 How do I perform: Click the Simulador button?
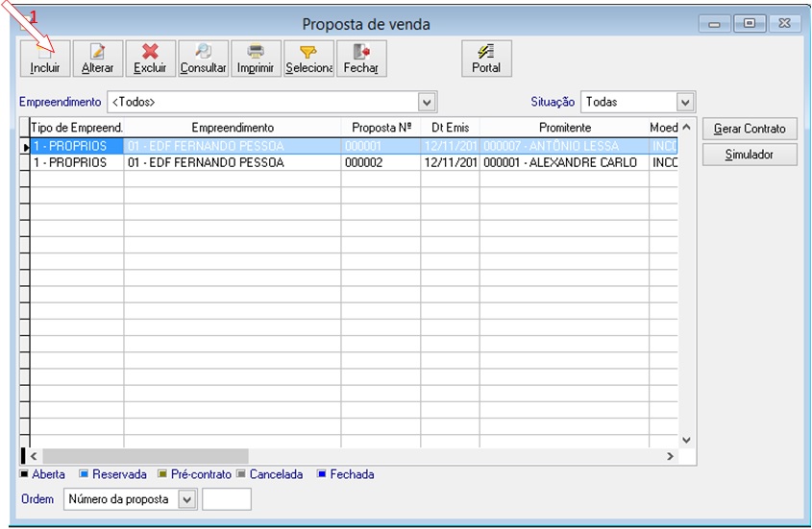[x=750, y=155]
